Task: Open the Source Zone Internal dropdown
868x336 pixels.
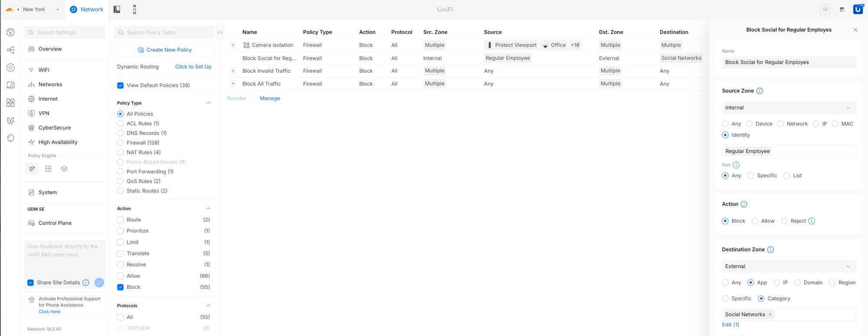Action: 788,108
